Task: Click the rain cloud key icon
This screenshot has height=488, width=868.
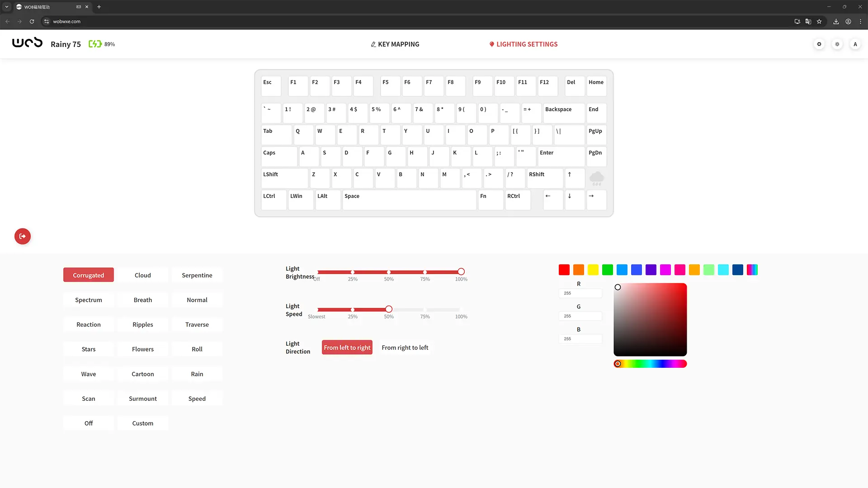Action: coord(597,178)
